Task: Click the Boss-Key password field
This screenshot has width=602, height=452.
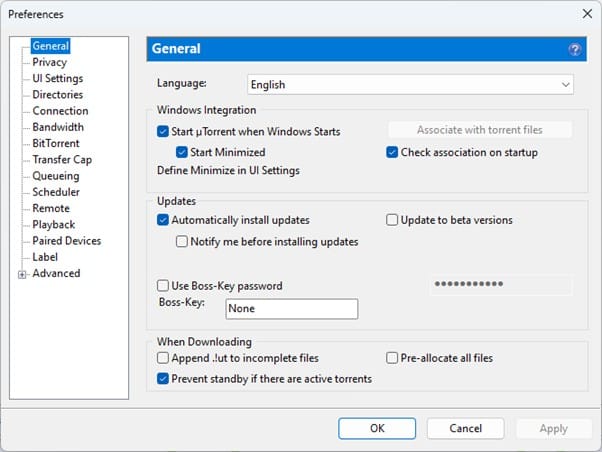Action: tap(501, 285)
